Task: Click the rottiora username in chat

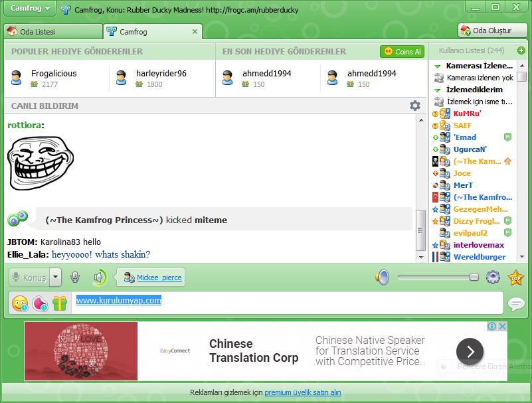Action: click(x=25, y=125)
